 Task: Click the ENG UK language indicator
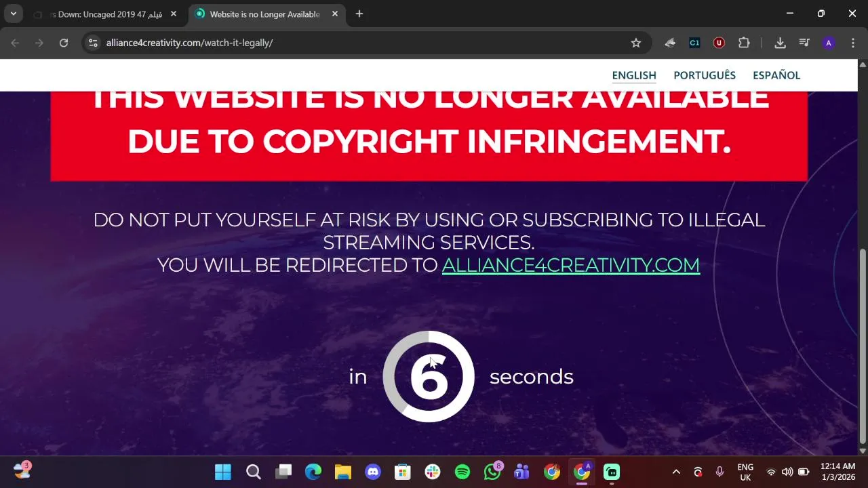(x=745, y=472)
